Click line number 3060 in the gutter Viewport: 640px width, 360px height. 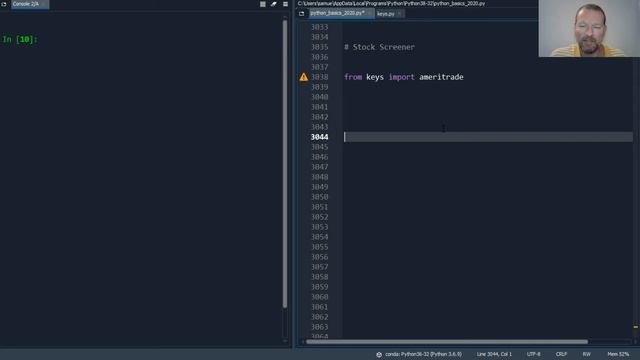coord(319,297)
